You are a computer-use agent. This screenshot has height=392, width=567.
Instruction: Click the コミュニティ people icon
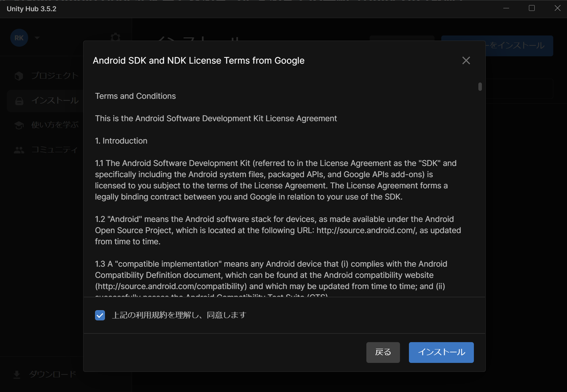(x=19, y=150)
